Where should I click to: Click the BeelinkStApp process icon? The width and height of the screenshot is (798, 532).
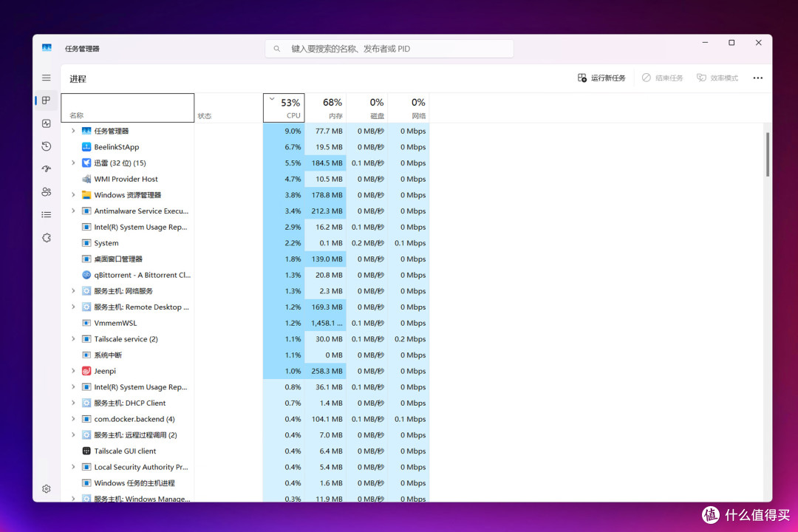[x=86, y=147]
